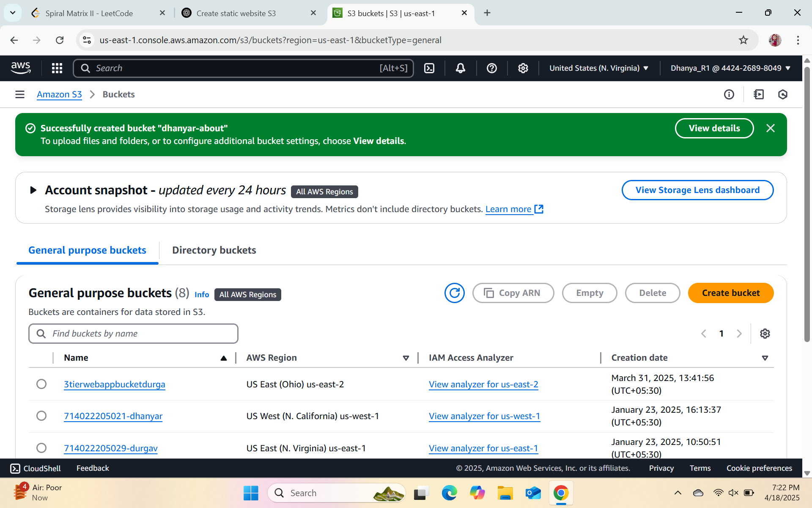Open the 3tierwebappbucketdurga bucket link

pyautogui.click(x=115, y=384)
